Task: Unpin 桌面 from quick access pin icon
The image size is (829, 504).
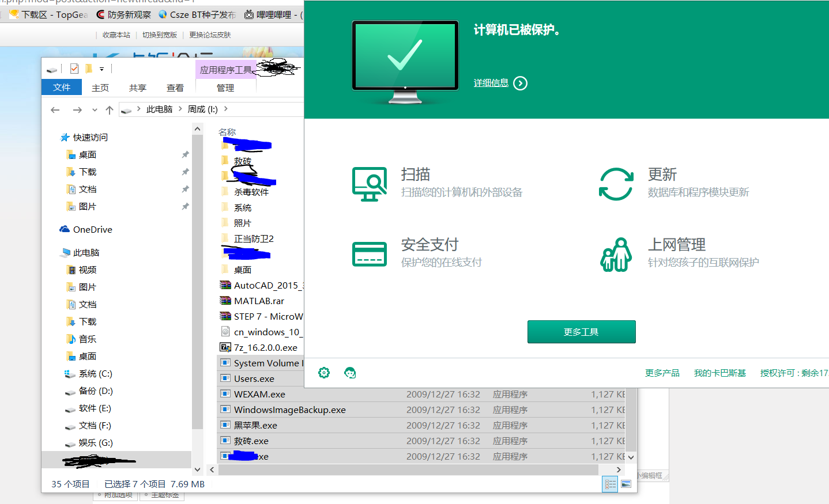Action: tap(185, 154)
